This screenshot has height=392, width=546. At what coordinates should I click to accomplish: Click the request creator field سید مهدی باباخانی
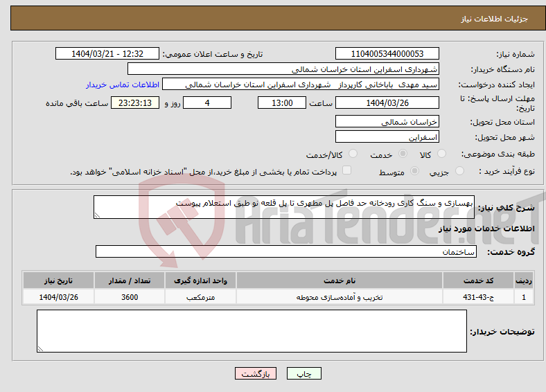coord(301,84)
